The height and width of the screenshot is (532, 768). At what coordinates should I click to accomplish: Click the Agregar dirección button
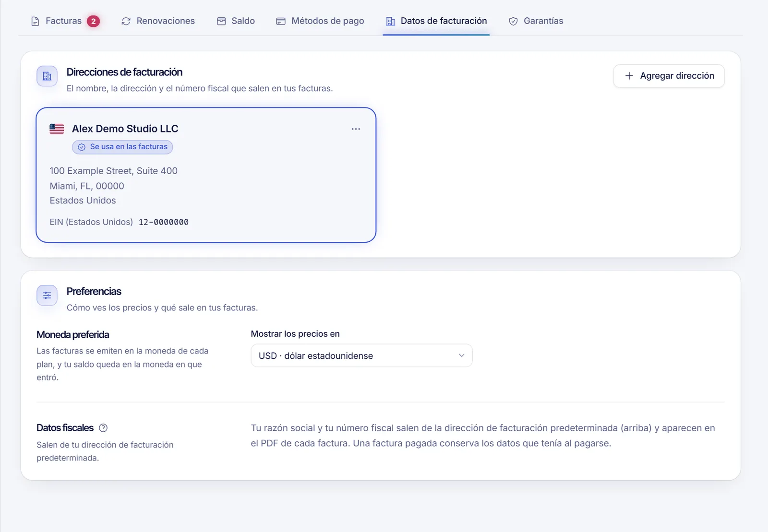click(x=669, y=76)
